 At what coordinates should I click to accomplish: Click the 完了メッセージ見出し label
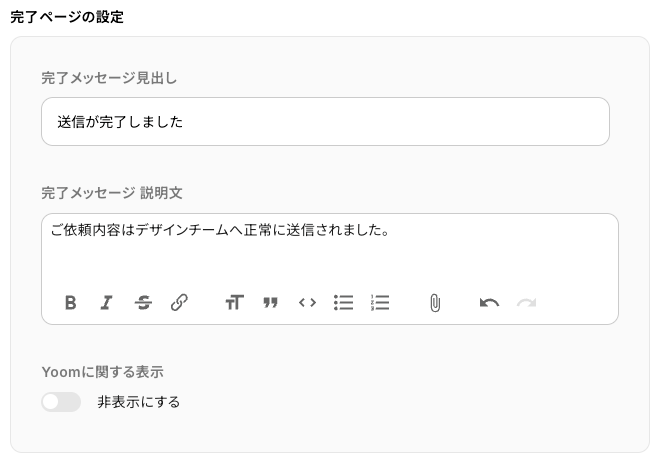pyautogui.click(x=109, y=77)
